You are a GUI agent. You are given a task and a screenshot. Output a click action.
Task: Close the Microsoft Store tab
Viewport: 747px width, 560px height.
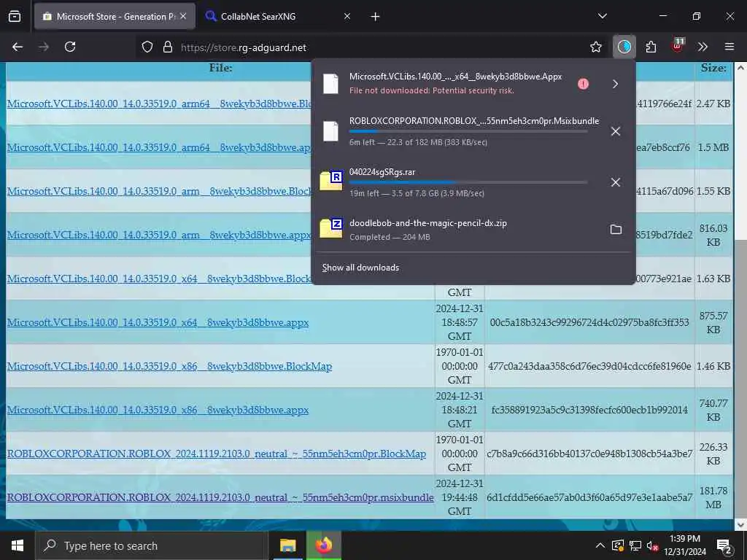coord(183,16)
